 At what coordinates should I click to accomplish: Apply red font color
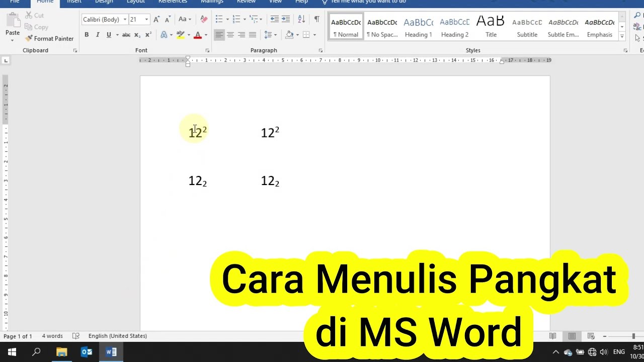198,35
